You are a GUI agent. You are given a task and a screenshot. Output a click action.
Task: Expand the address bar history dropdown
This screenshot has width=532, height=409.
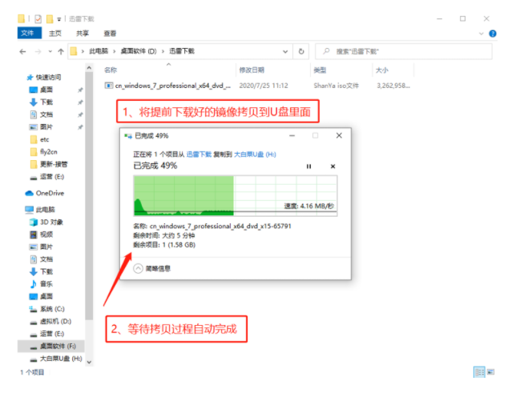click(285, 51)
